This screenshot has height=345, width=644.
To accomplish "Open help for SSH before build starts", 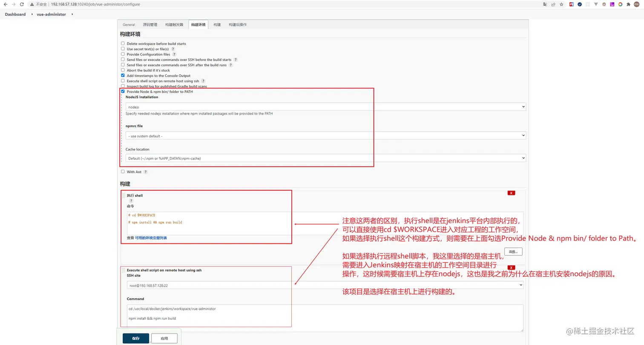I will tap(236, 60).
